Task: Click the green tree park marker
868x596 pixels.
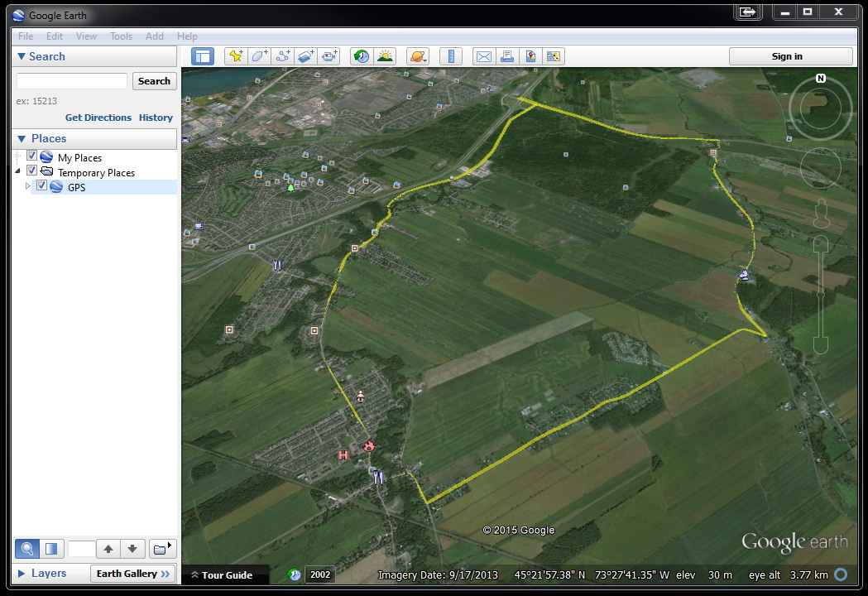Action: coord(290,188)
